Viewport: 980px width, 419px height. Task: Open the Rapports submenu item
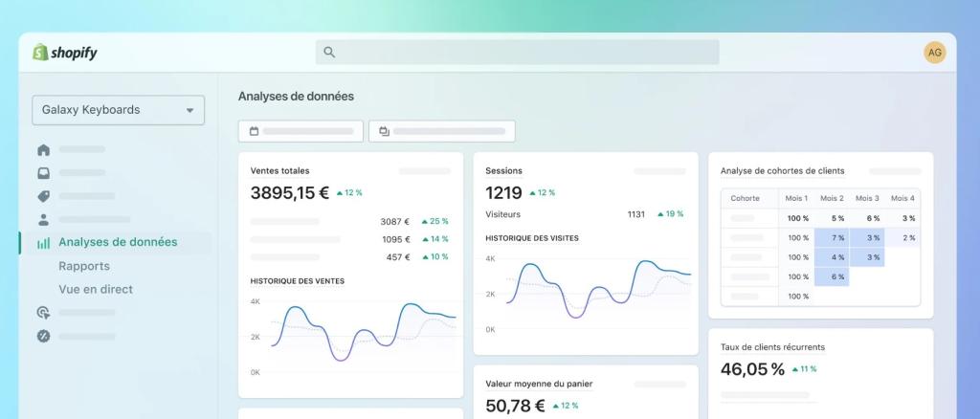click(x=84, y=266)
